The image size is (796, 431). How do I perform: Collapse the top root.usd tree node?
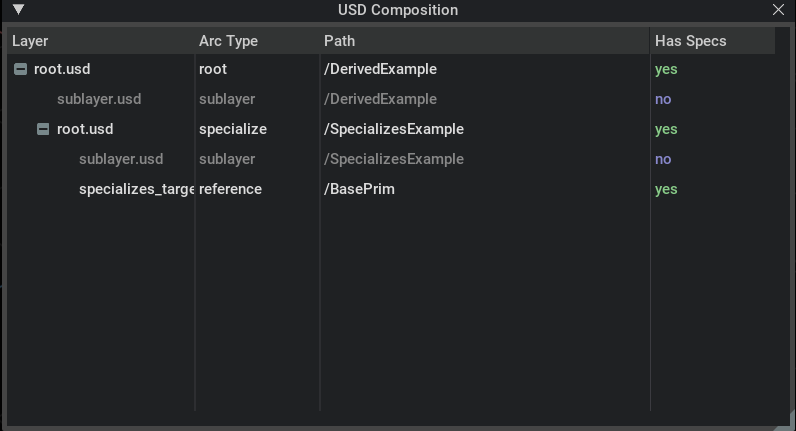(20, 70)
